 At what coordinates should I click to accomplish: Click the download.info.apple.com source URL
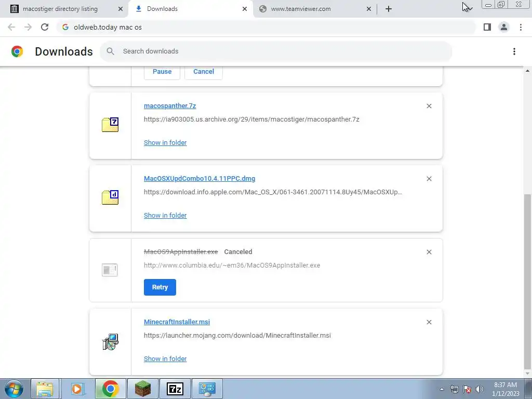point(273,192)
